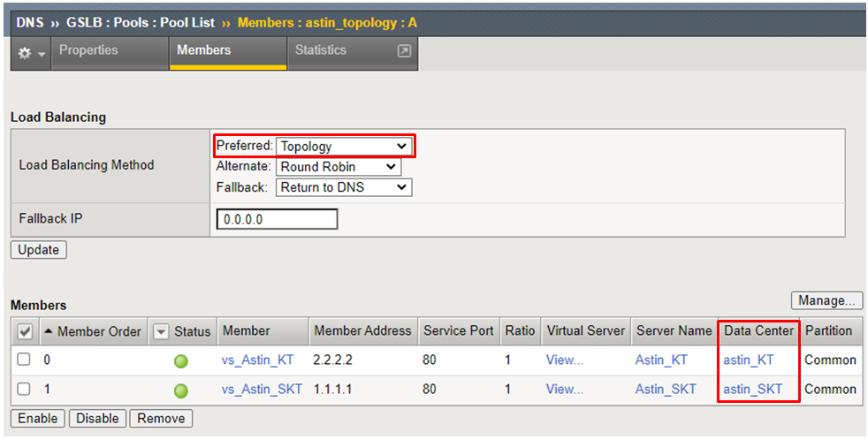Open the vs_Astin_KT member link

pos(257,360)
